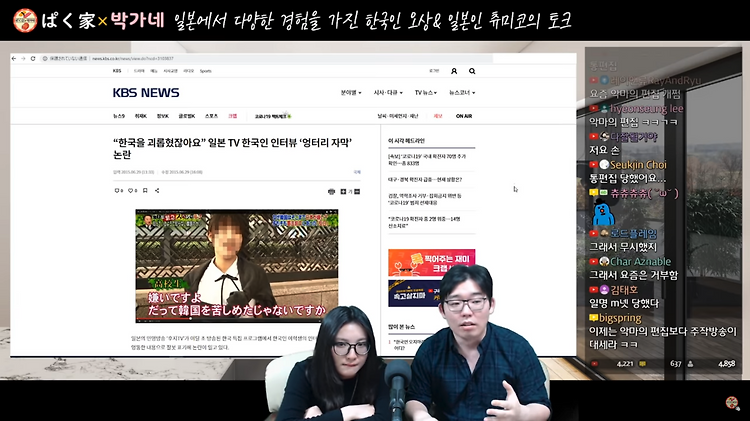The height and width of the screenshot is (421, 750).
Task: Expand the 뉴스코너 dropdown menu
Action: [462, 93]
